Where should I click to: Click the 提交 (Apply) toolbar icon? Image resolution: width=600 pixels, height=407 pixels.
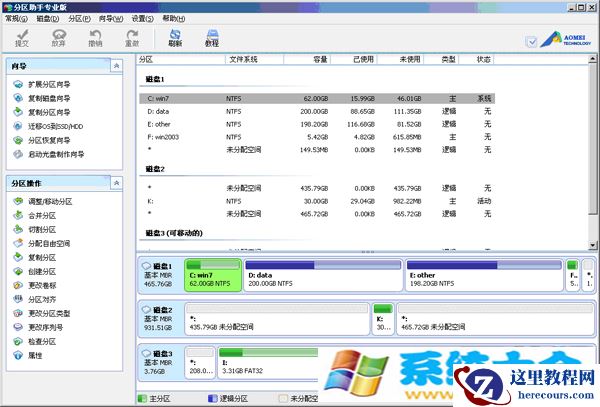click(22, 38)
